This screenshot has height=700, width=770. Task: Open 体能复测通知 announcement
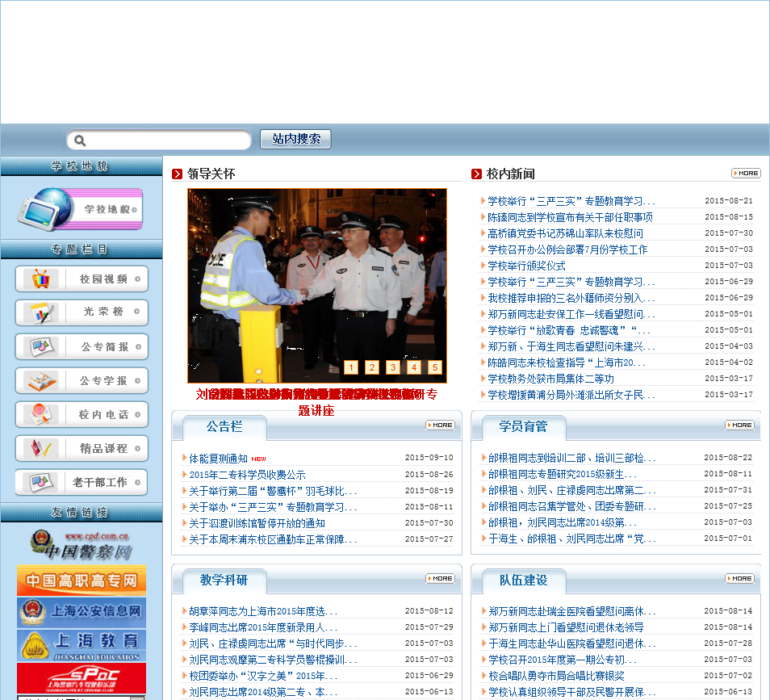point(219,459)
